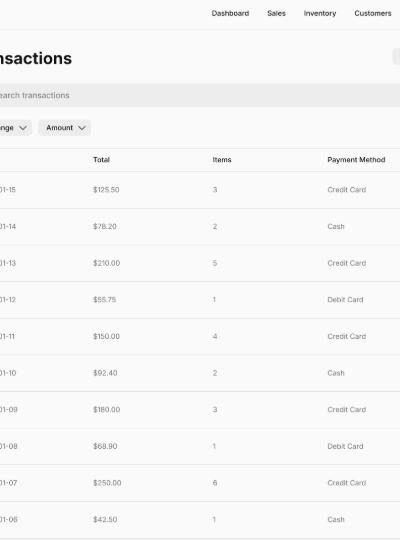The width and height of the screenshot is (400, 541).
Task: Select the $55.75 Debit Card row
Action: 200,300
